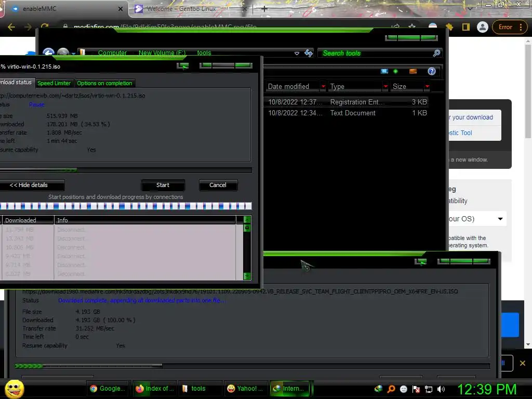Switch to the Options on completion tab

click(104, 83)
